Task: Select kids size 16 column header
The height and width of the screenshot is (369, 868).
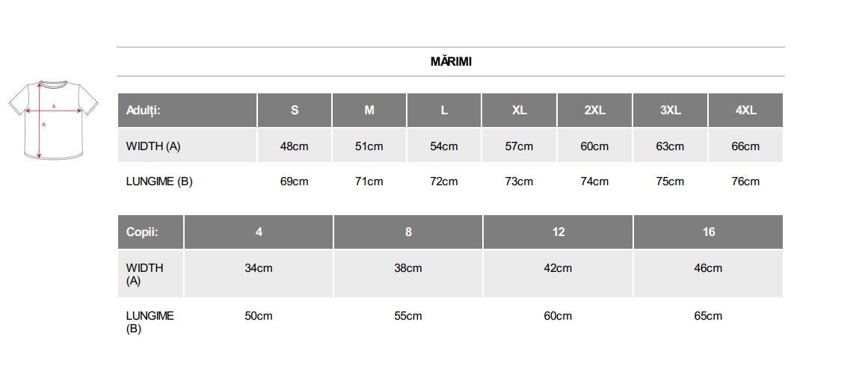Action: [708, 232]
